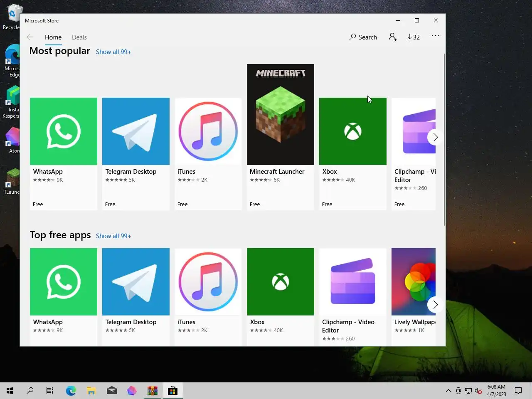The width and height of the screenshot is (532, 399).
Task: Click the muted volume tray icon
Action: 478,391
